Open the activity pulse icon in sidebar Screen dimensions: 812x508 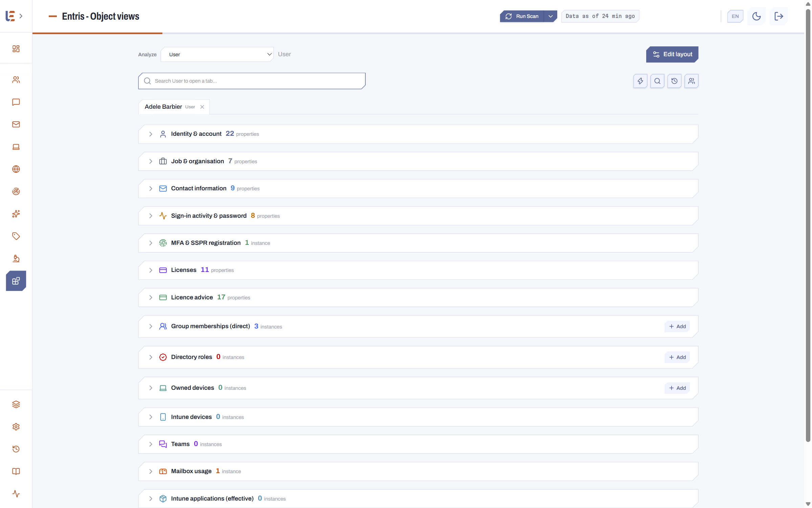[16, 494]
